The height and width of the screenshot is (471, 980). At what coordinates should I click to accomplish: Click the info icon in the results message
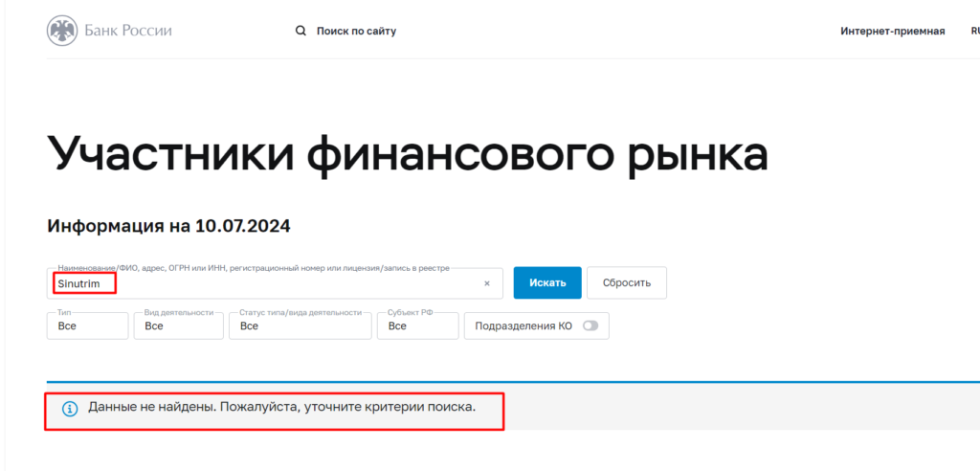[x=70, y=409]
